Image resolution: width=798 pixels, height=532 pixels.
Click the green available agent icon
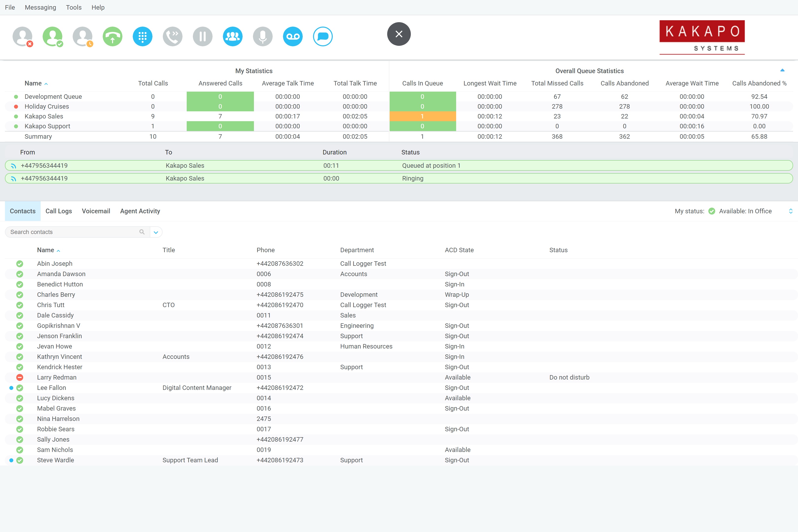(x=52, y=36)
